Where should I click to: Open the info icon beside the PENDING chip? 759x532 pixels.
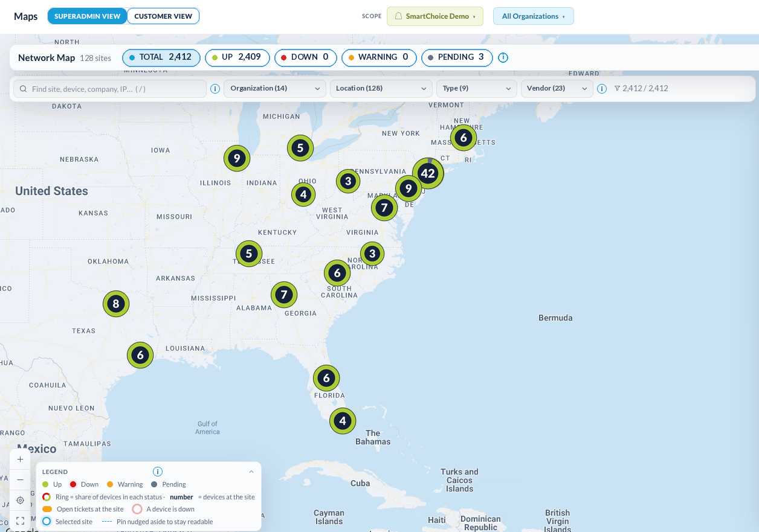[503, 57]
